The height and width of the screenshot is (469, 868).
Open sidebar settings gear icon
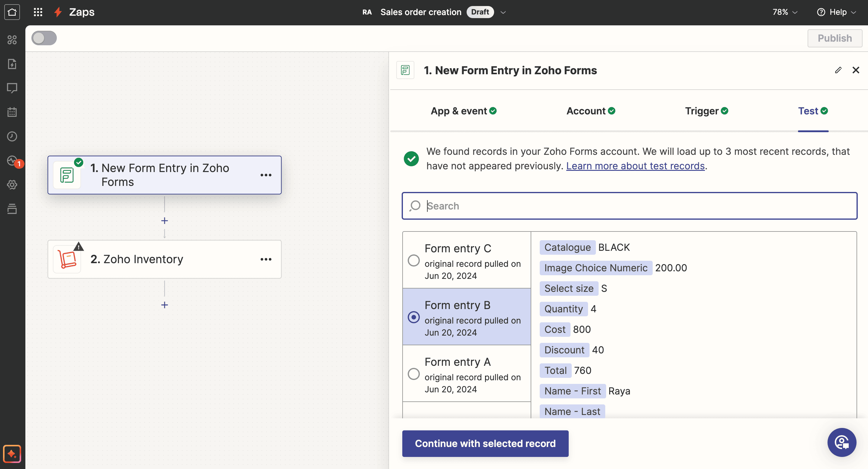click(x=12, y=184)
